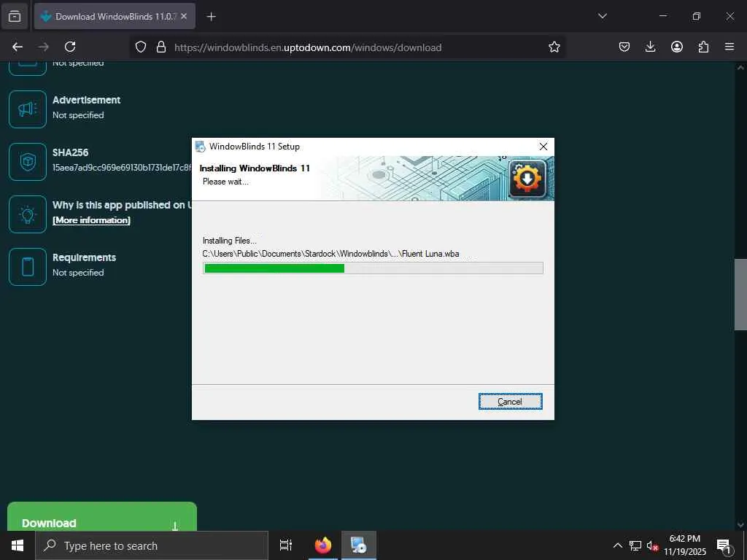Select the installer taskbar icon

pos(358,545)
